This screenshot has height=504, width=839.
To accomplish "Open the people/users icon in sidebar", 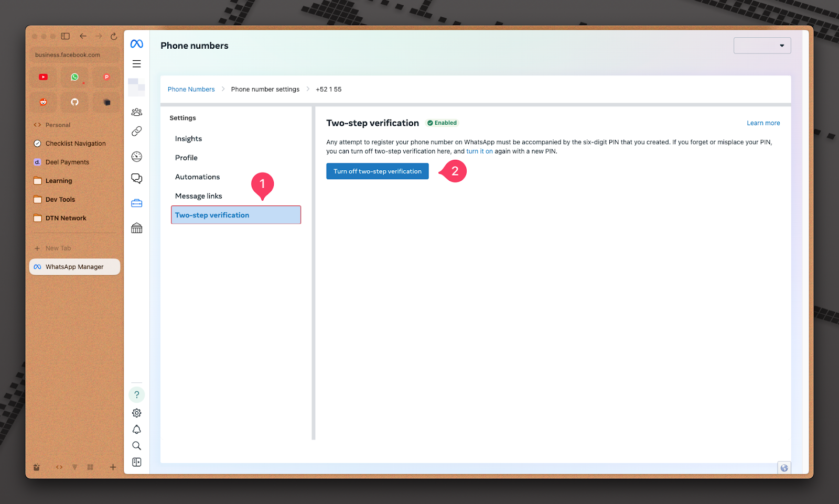I will click(x=136, y=112).
